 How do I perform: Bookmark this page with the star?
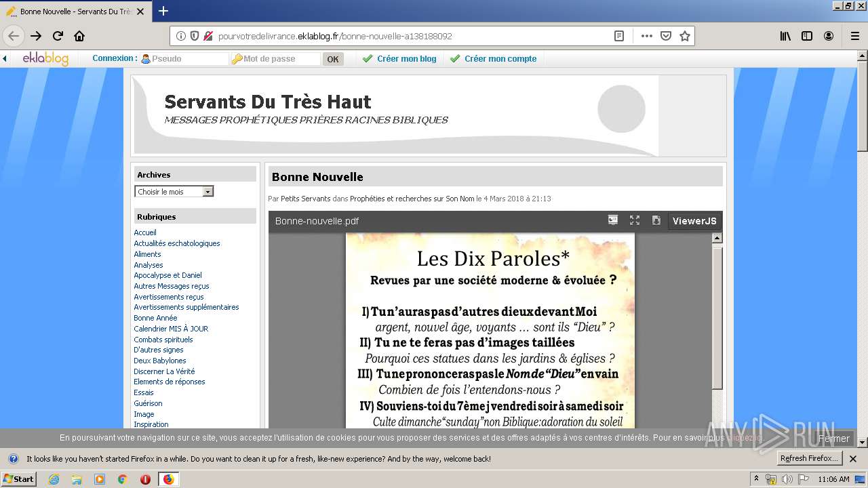(x=685, y=36)
